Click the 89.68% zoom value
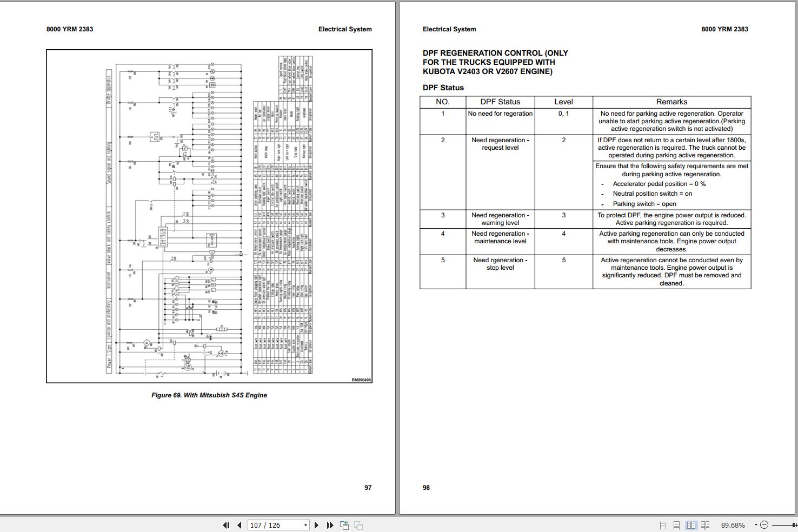Viewport: 798px width, 532px height. coord(733,525)
